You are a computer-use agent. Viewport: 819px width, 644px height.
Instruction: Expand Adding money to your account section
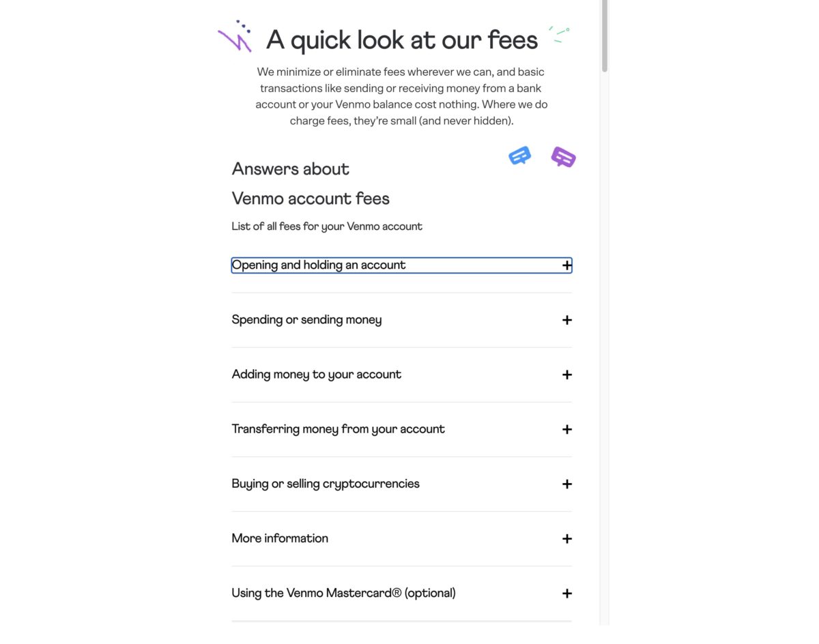pyautogui.click(x=401, y=375)
